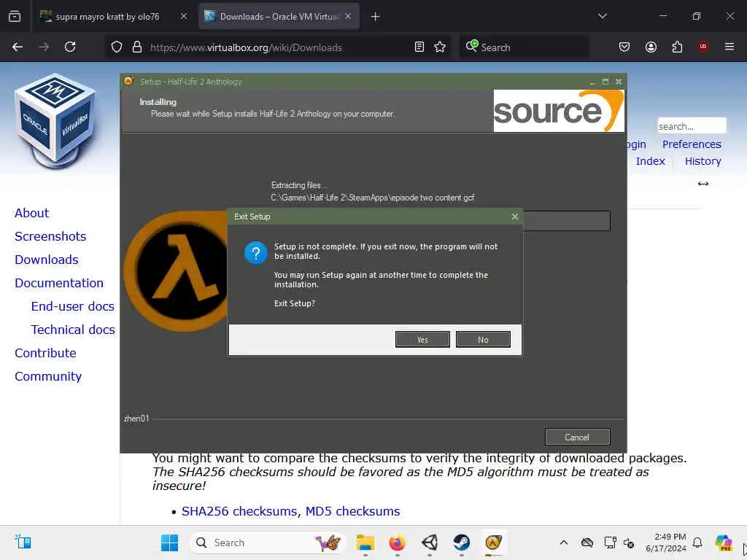This screenshot has width=747, height=560.
Task: Expand the list all tabs chevron
Action: (602, 16)
